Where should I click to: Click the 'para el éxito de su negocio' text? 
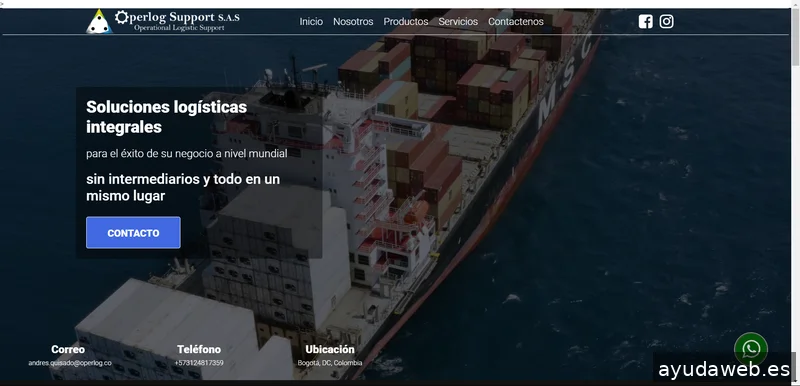(x=187, y=153)
